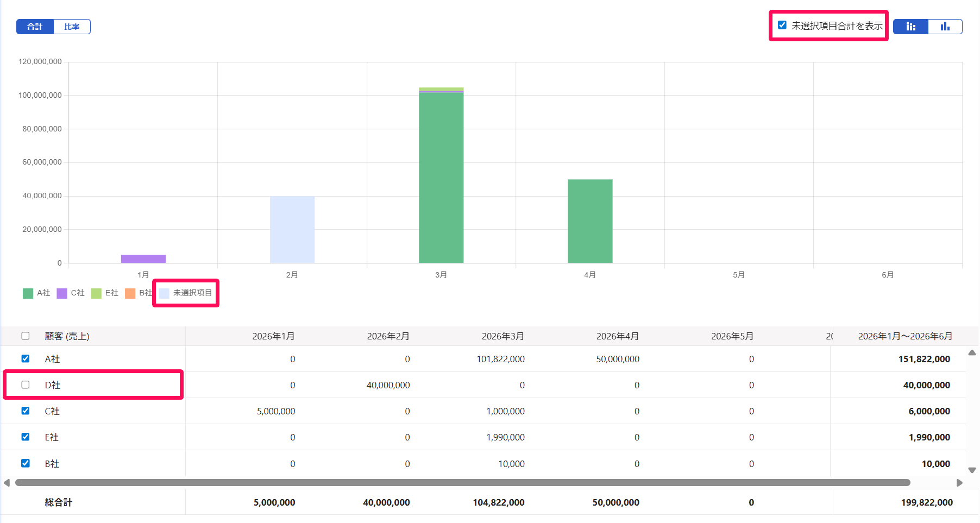Viewport: 980px width, 523px height.
Task: Click the table scroll up arrow
Action: 972,353
